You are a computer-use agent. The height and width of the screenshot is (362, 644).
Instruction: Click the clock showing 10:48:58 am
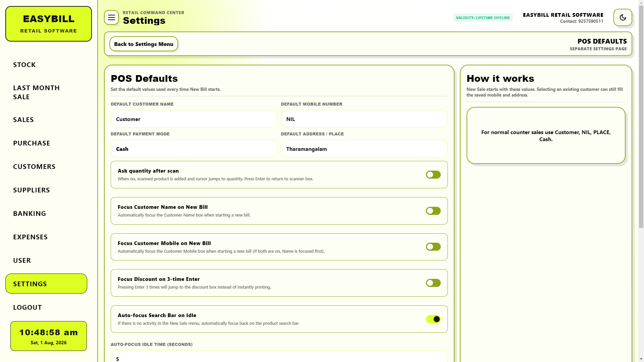pos(49,336)
